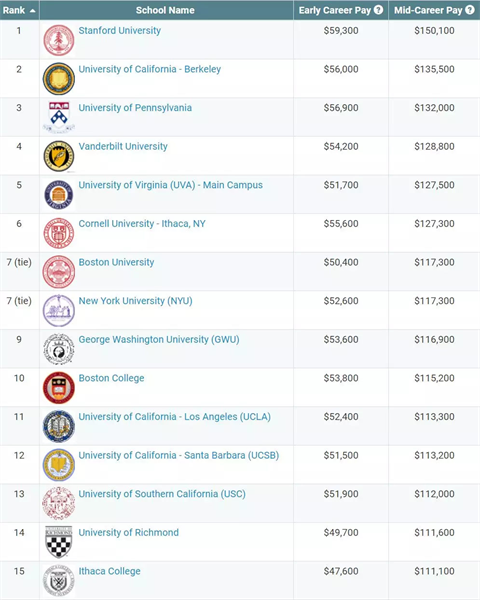Sort by the Mid-Career Pay header
The width and height of the screenshot is (480, 600).
click(x=428, y=10)
